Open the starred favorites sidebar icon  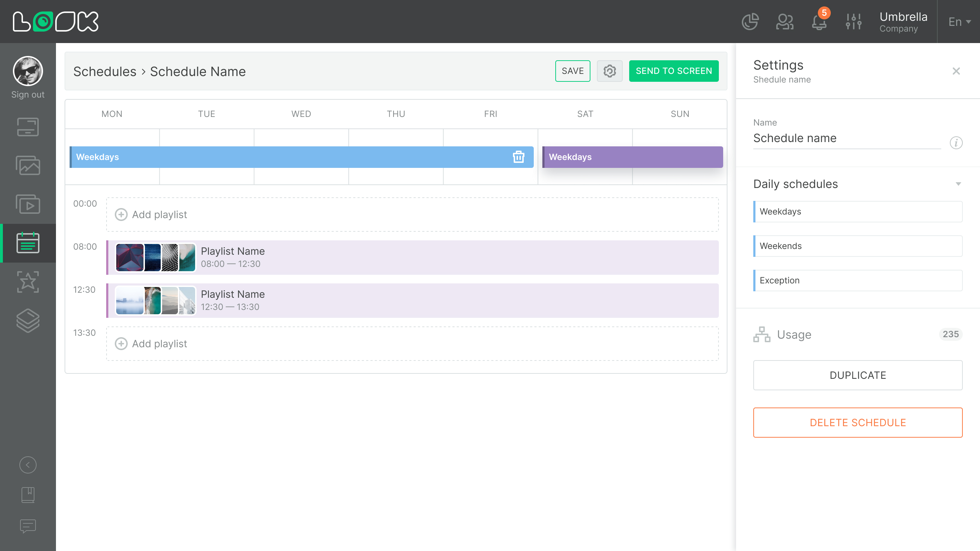click(x=28, y=282)
